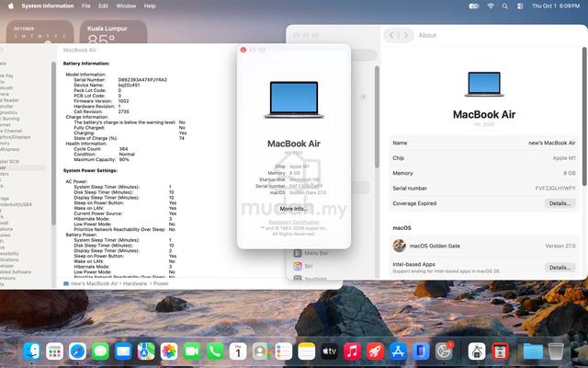Launch App Store from the Dock
This screenshot has width=588, height=368.
click(398, 351)
